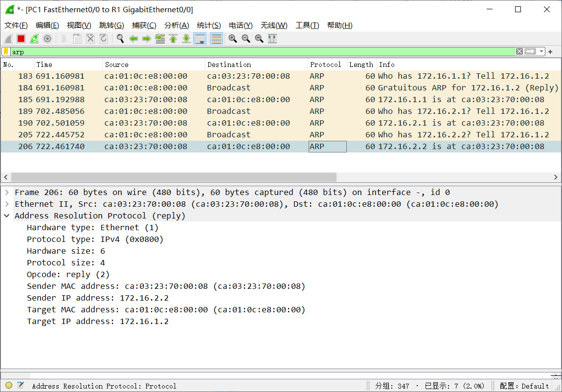Collapse the Address Resolution Protocol section
562x392 pixels.
7,216
